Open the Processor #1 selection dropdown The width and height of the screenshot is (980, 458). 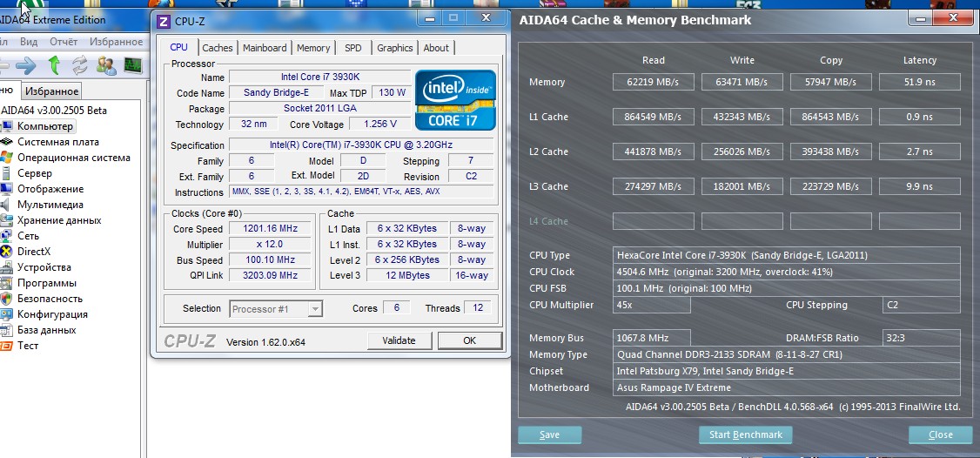[276, 308]
